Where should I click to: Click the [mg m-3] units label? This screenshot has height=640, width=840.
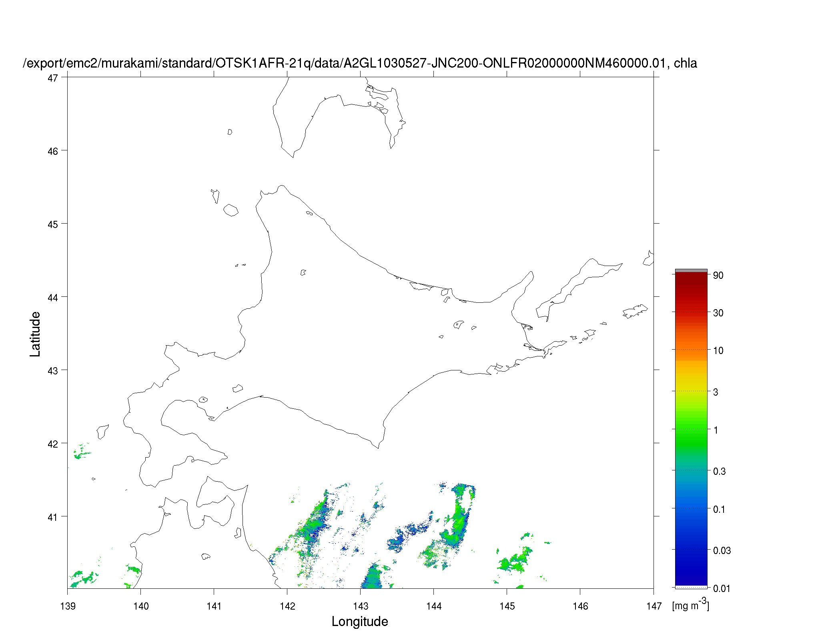pos(690,604)
